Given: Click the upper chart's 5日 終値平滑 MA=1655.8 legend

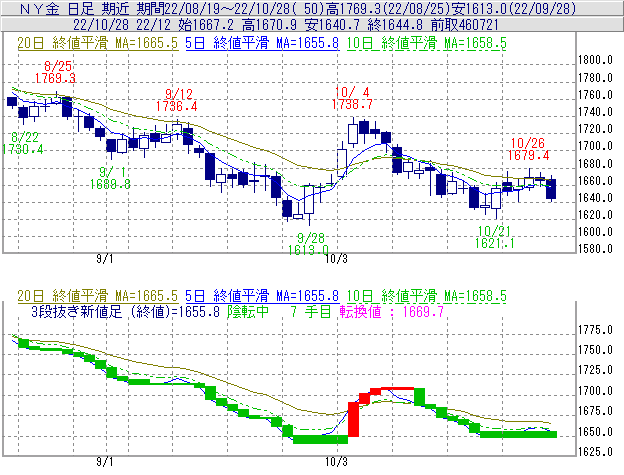Looking at the screenshot, I should pyautogui.click(x=262, y=43).
